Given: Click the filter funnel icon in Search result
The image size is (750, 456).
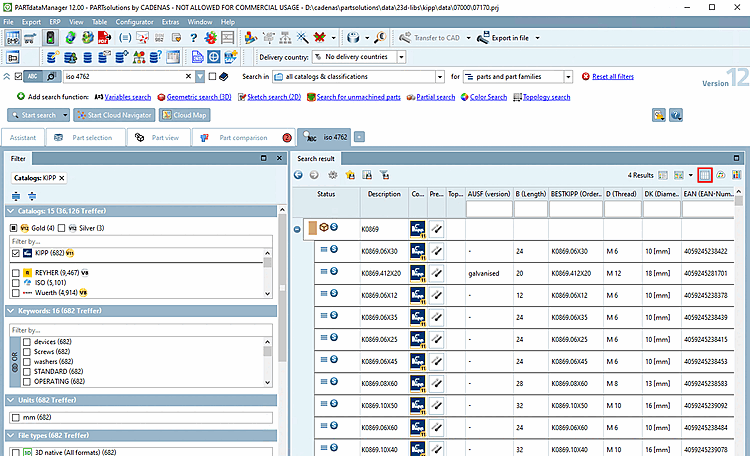Looking at the screenshot, I should coord(385,175).
